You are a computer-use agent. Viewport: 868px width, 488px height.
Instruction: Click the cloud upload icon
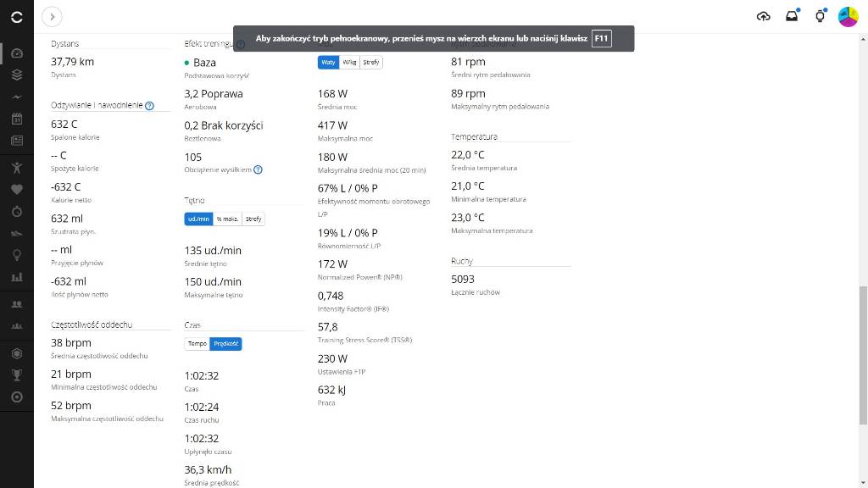764,16
